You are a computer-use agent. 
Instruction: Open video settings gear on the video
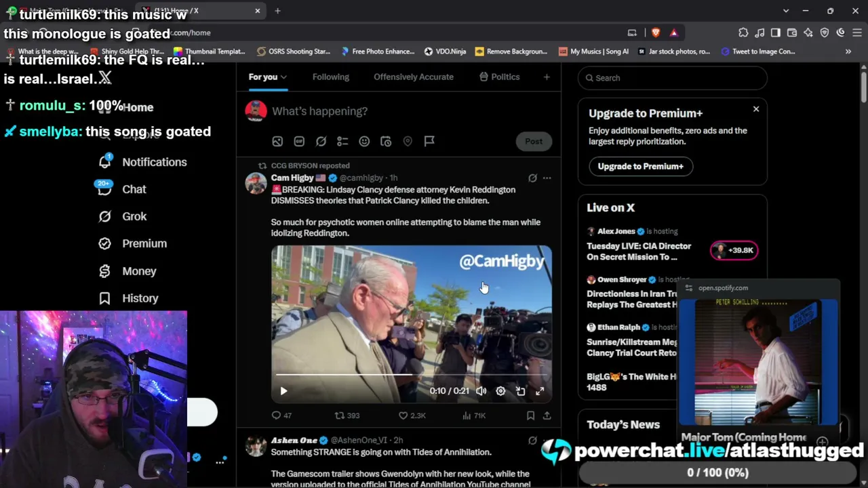[500, 391]
